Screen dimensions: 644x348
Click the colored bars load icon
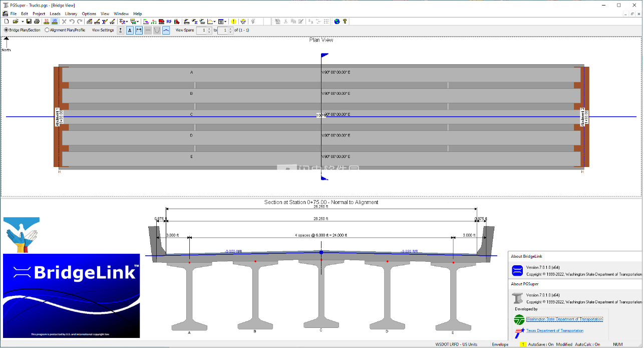pyautogui.click(x=146, y=22)
